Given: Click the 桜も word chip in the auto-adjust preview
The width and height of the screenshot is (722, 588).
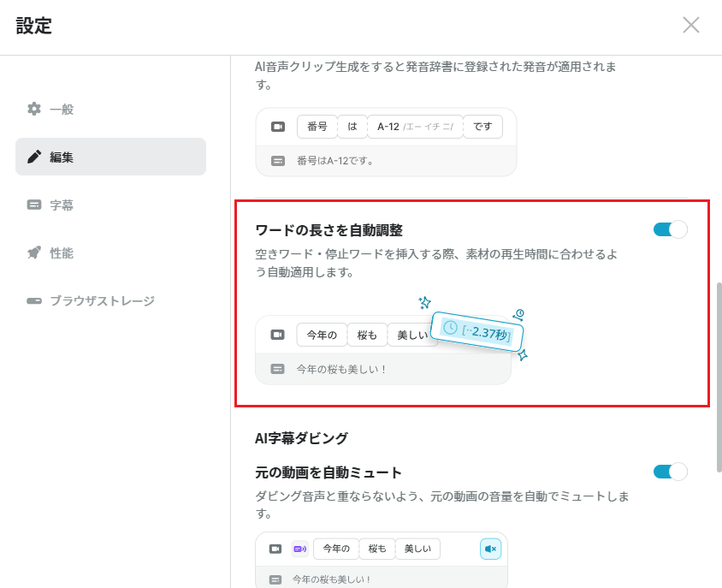Looking at the screenshot, I should click(367, 335).
